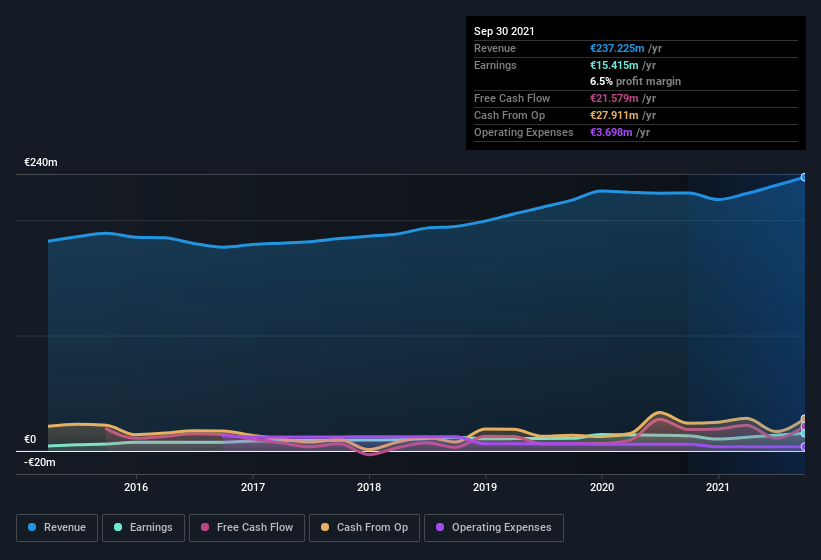Click the 2018 x-axis label
The height and width of the screenshot is (560, 821).
(369, 487)
